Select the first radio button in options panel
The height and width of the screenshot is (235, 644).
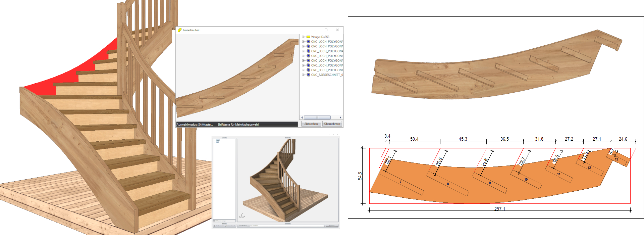(x=215, y=226)
